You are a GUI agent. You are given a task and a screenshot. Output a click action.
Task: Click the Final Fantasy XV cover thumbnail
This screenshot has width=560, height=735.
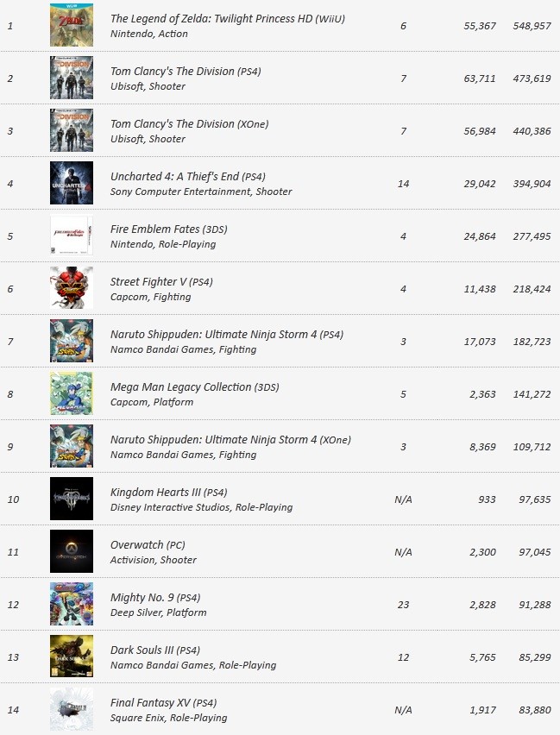pyautogui.click(x=72, y=709)
